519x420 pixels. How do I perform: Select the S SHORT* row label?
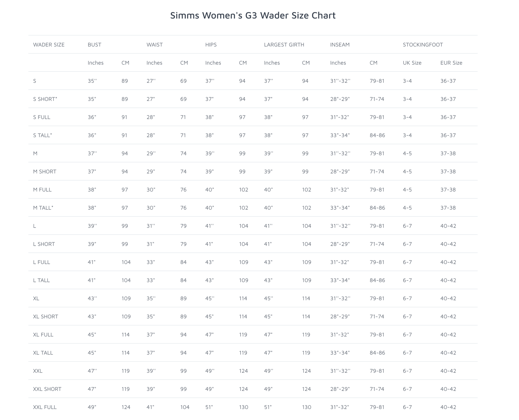(45, 99)
